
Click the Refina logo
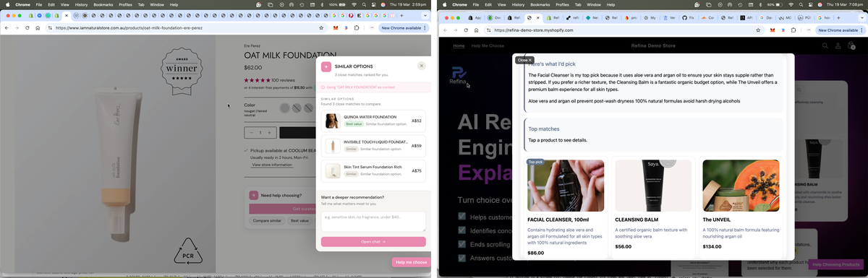tap(459, 75)
